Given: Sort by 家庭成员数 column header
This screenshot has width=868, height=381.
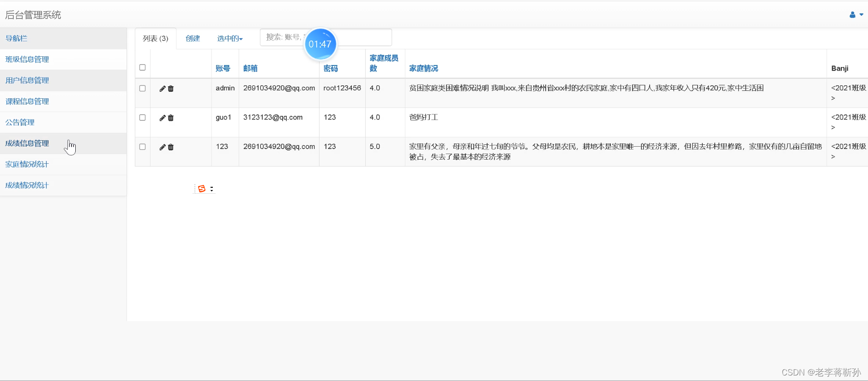Looking at the screenshot, I should [384, 63].
